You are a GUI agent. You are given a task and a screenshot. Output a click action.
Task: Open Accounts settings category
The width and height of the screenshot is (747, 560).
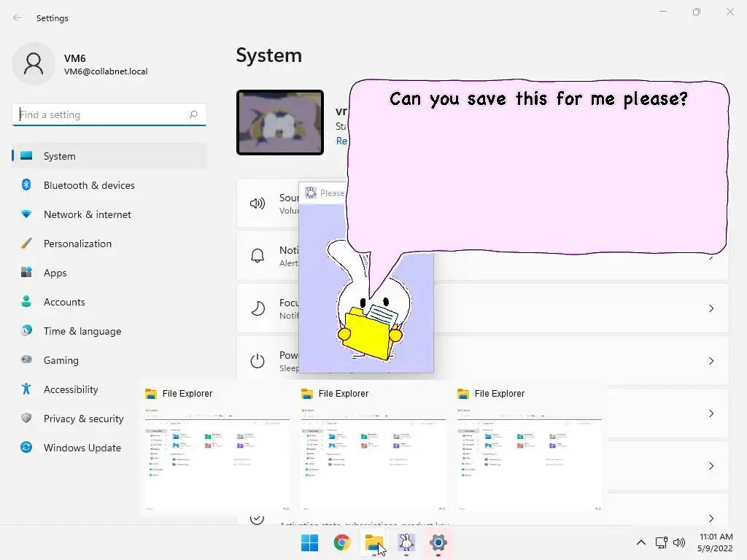click(x=109, y=302)
